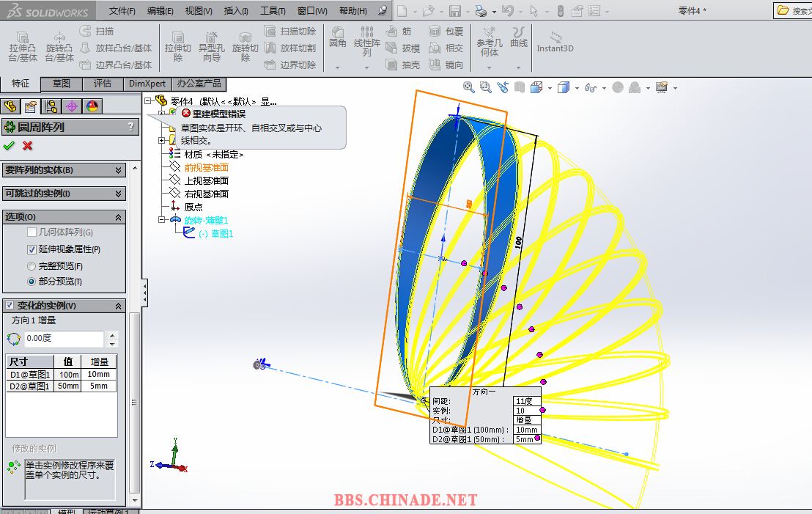Image resolution: width=812 pixels, height=514 pixels.
Task: Click the D1@草图1 increment cell 10mm
Action: point(99,374)
